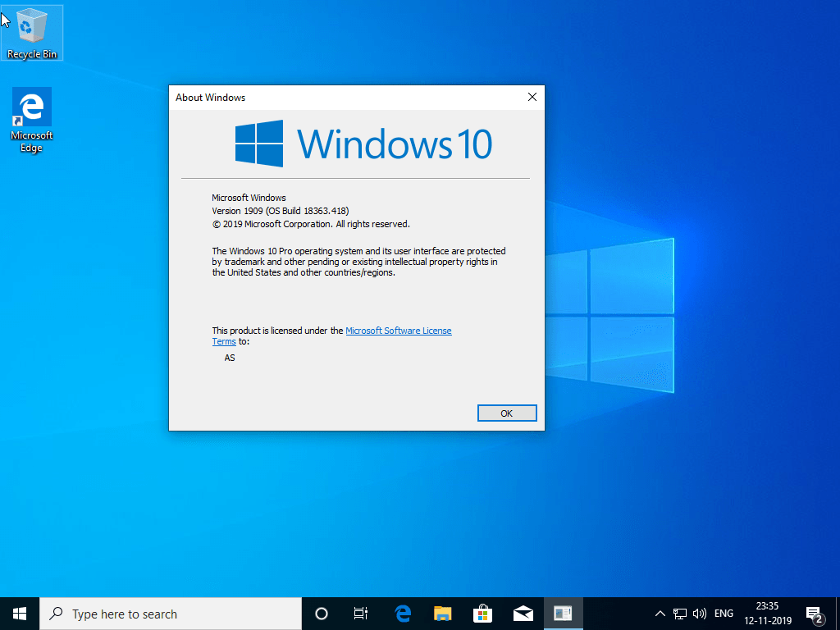The image size is (840, 630).
Task: Close the About Windows dialog
Action: click(x=532, y=97)
